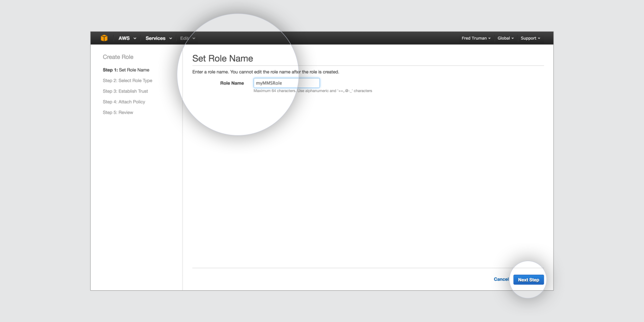Click the Role Name field label

[232, 83]
